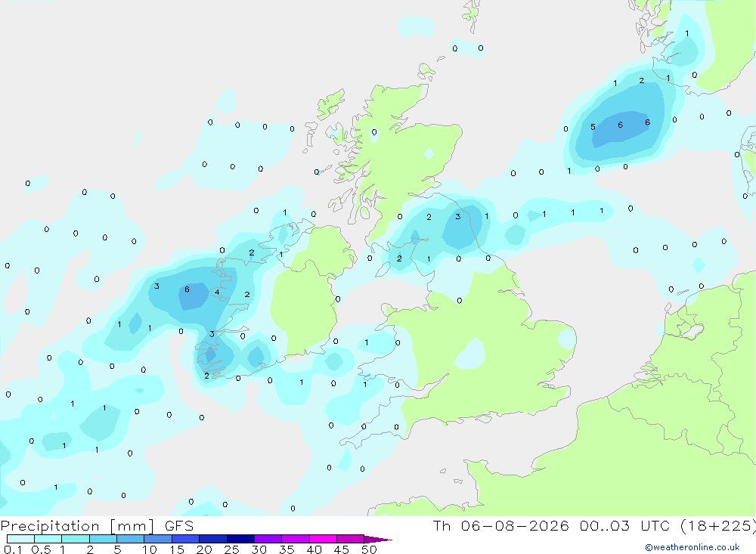756x554 pixels.
Task: Click the '0.5' legend scale label
Action: [41, 549]
